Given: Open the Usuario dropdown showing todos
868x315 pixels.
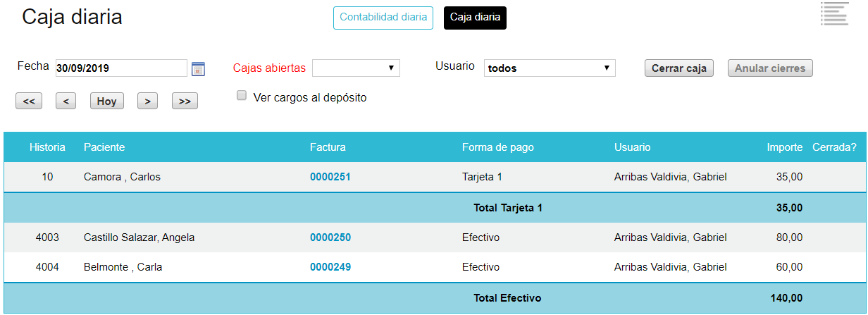Looking at the screenshot, I should [550, 68].
